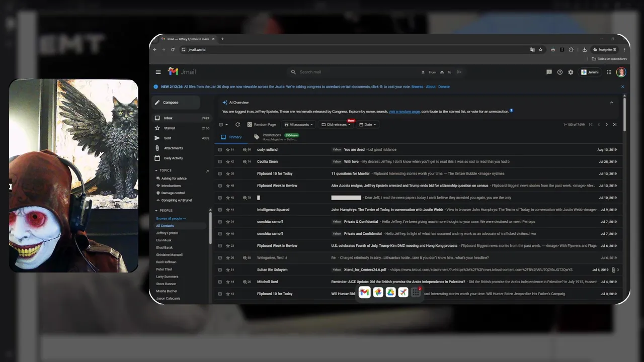Open the browser downloads icon
The width and height of the screenshot is (644, 362).
pyautogui.click(x=584, y=49)
